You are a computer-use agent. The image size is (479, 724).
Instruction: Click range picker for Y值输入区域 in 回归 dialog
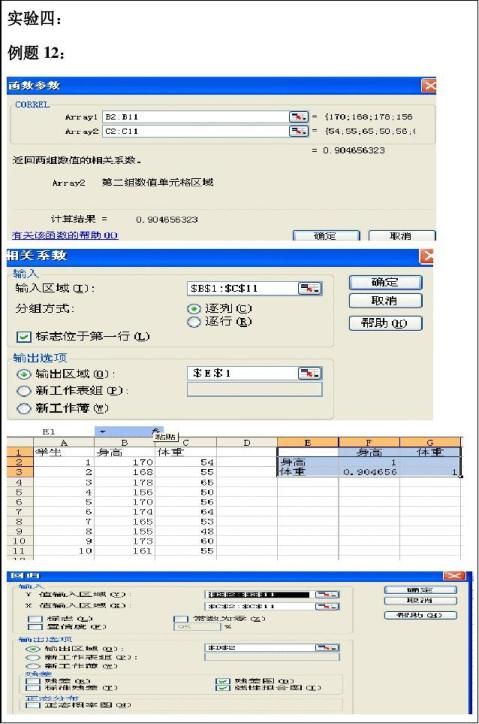[327, 595]
